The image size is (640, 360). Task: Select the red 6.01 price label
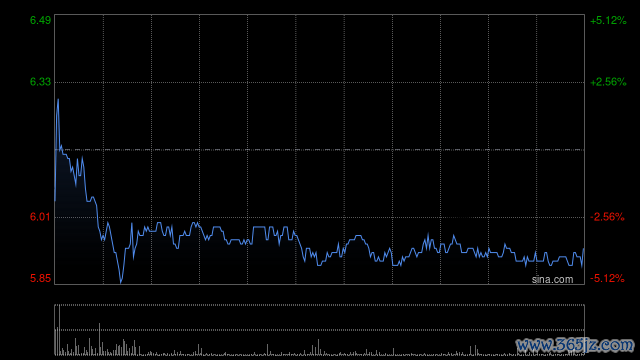[x=40, y=217]
